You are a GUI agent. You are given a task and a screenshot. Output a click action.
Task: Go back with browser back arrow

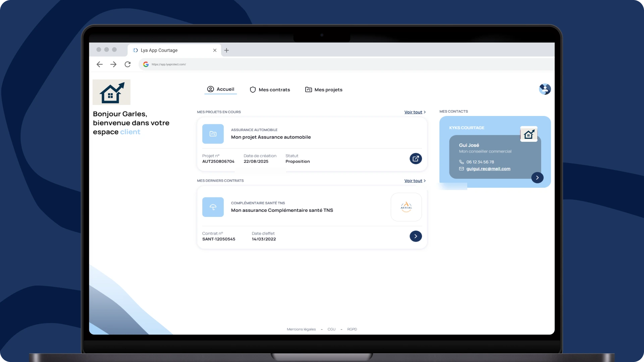click(x=100, y=64)
